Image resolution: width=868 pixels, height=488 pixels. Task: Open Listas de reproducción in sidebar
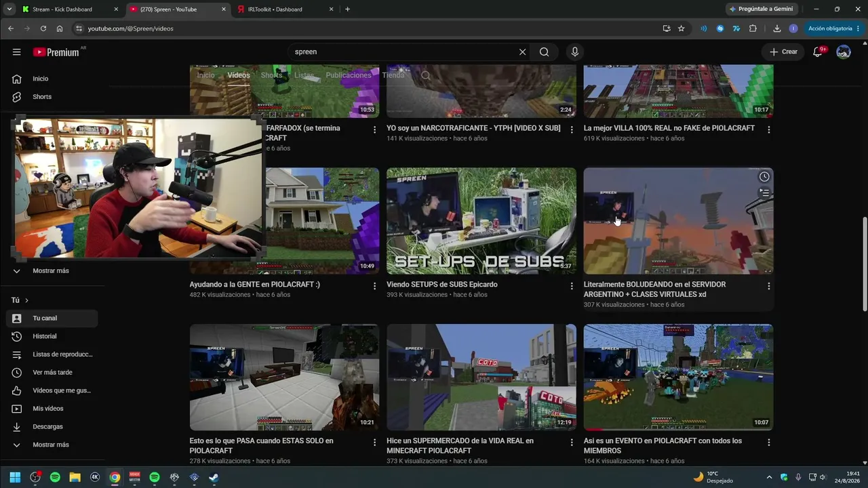pos(52,354)
